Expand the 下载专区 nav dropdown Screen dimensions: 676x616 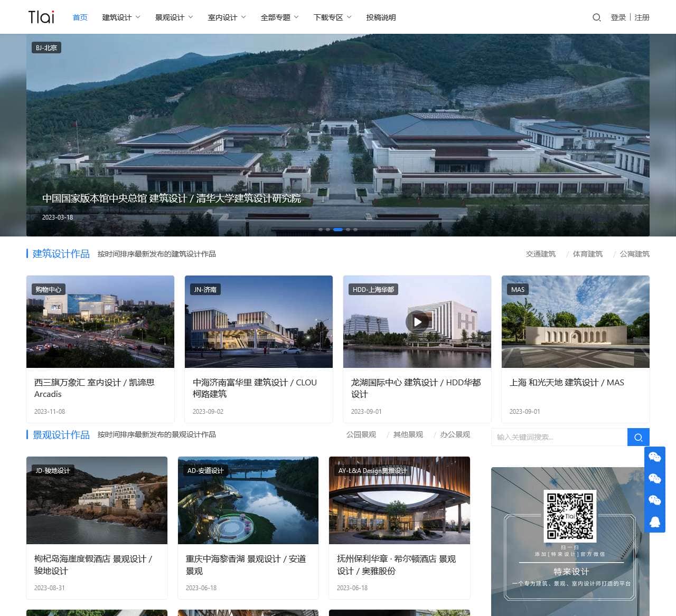[x=332, y=17]
